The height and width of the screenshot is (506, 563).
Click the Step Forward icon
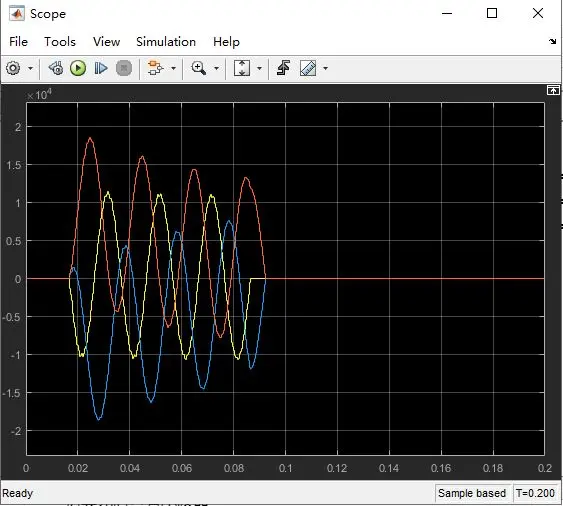[x=101, y=68]
